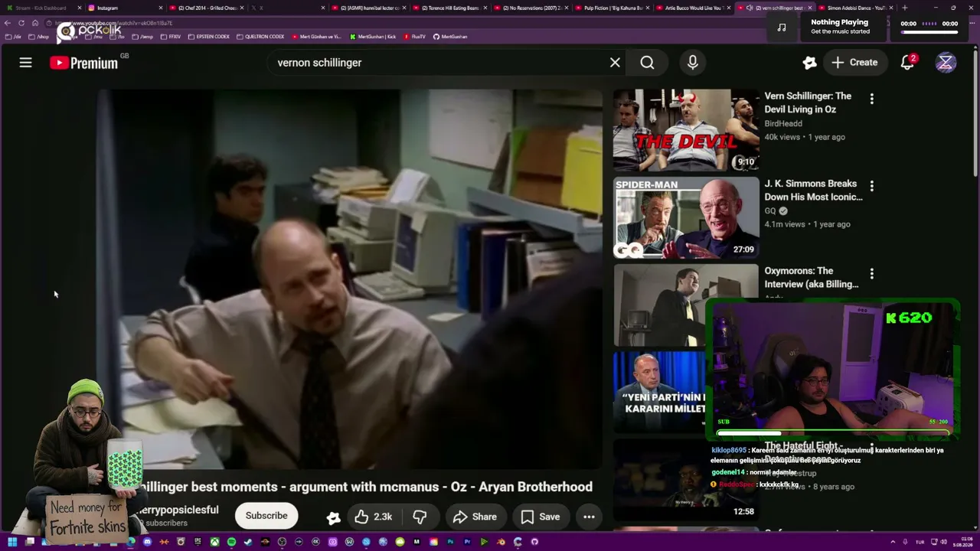Open the QUELTRON CODEX bookmark folder
Image resolution: width=980 pixels, height=551 pixels.
(x=260, y=37)
